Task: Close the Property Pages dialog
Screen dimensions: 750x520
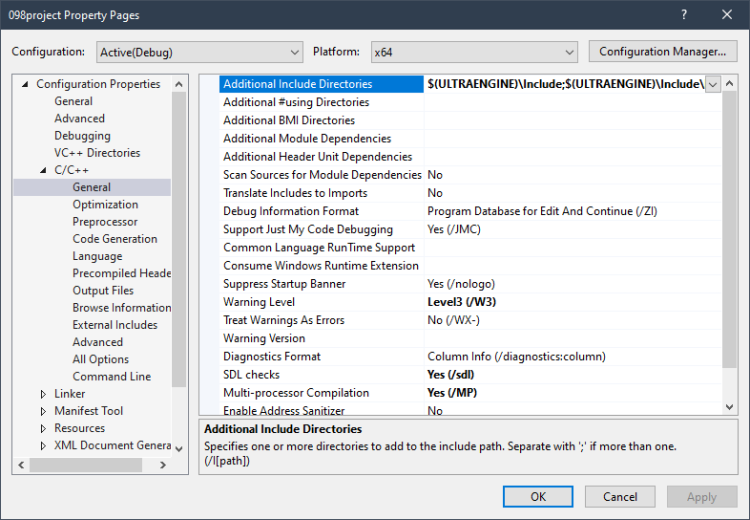Action: pyautogui.click(x=727, y=15)
